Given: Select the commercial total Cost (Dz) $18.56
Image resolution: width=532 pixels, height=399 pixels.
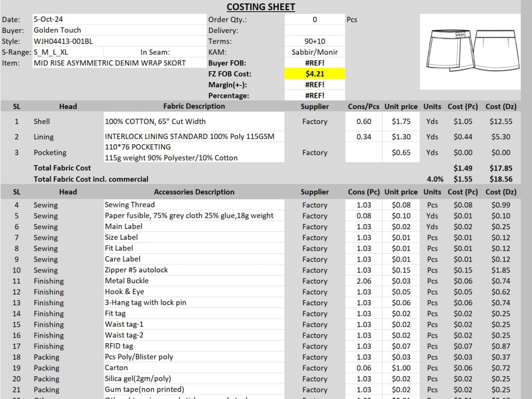Looking at the screenshot, I should (x=501, y=179).
